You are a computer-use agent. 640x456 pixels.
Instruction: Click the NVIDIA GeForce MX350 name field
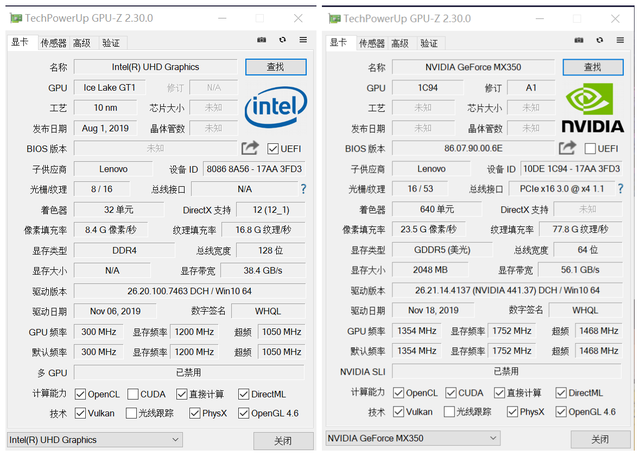pyautogui.click(x=473, y=67)
